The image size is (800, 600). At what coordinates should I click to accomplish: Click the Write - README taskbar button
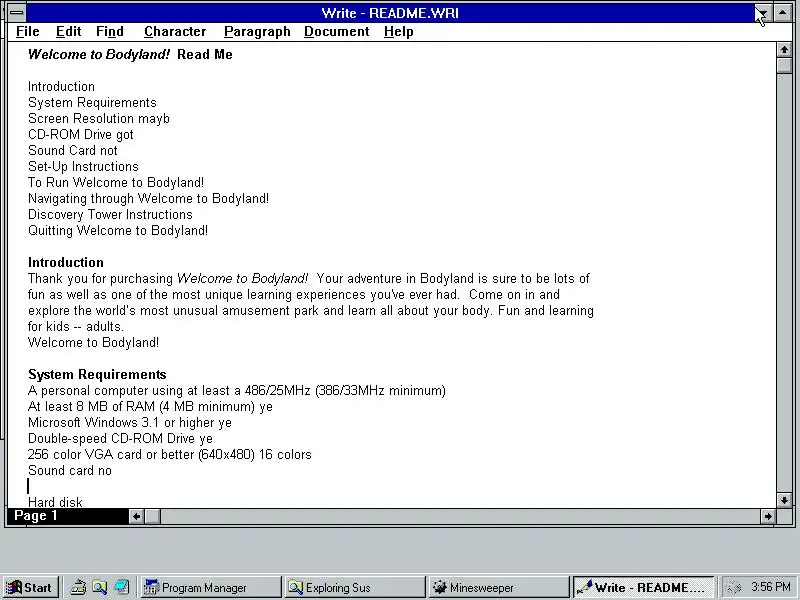pos(643,587)
